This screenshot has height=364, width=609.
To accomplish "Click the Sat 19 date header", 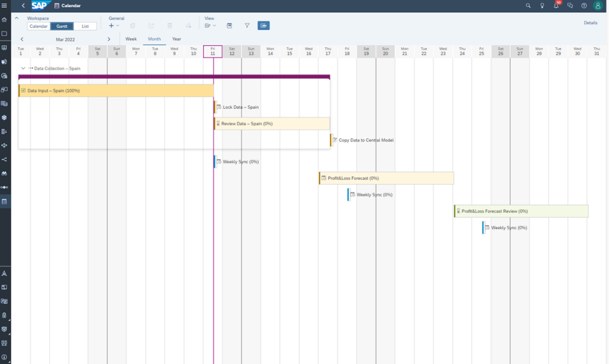I will (366, 51).
